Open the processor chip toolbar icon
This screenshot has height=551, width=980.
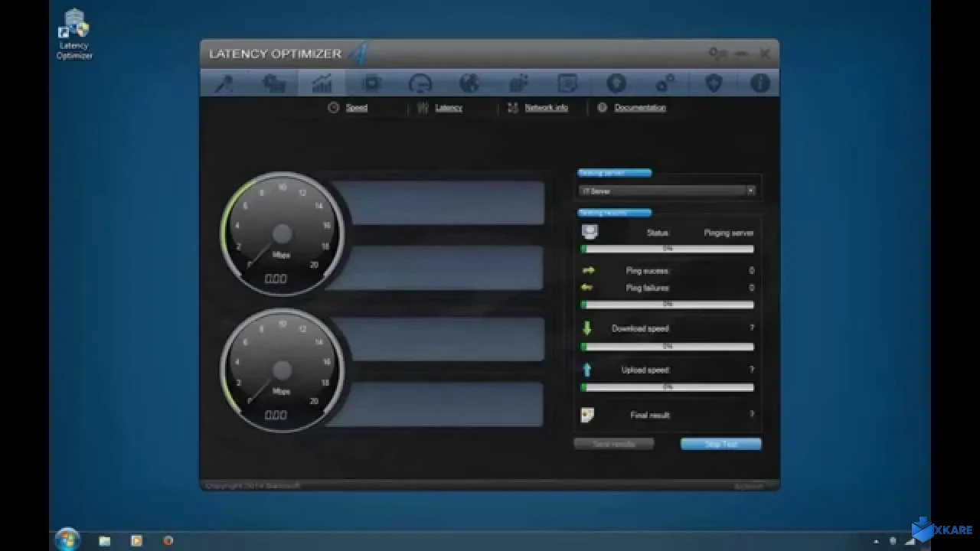(x=372, y=83)
